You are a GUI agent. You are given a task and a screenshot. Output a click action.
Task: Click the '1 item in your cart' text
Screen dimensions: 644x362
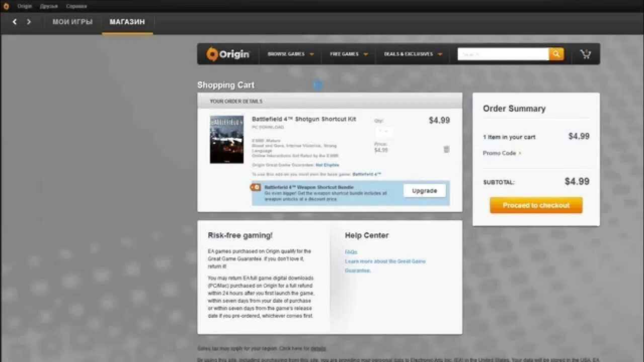509,137
